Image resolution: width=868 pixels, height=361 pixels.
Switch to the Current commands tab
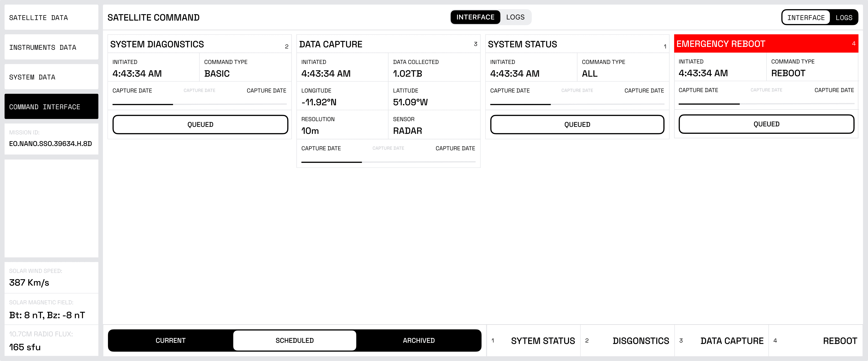(171, 340)
